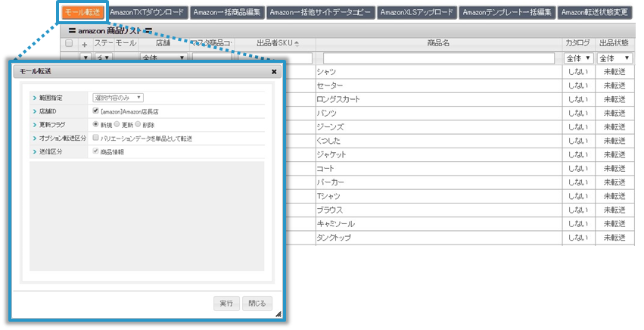Select the ブラウス product row

(x=439, y=210)
